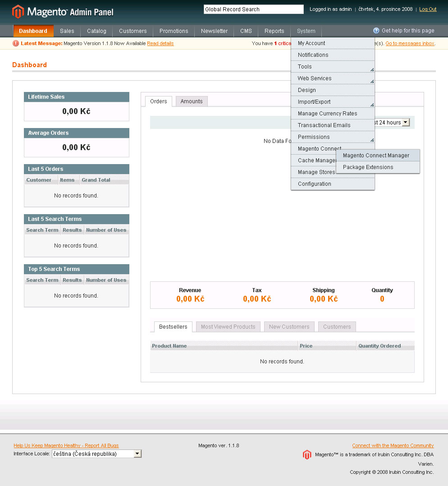Open the Promotions menu
Viewport: 448px width, 486px height.
tap(174, 31)
